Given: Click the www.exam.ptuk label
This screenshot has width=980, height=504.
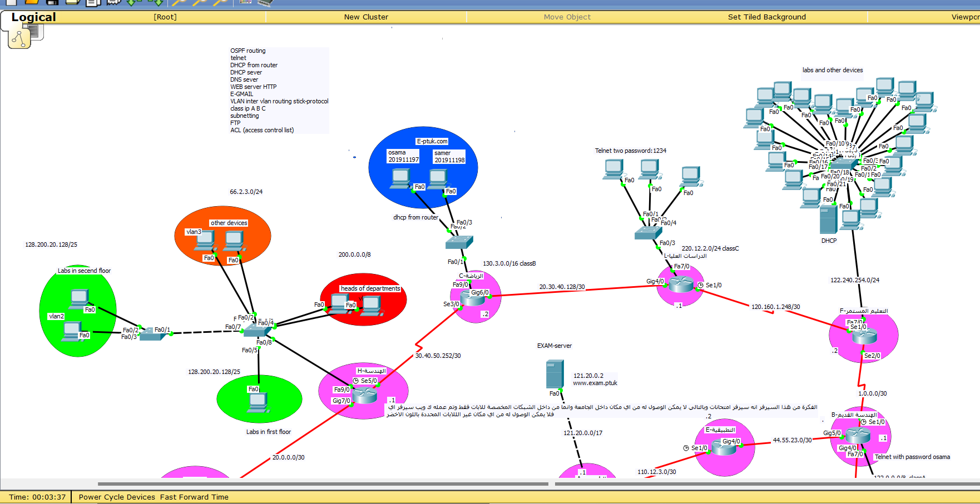Looking at the screenshot, I should tap(595, 383).
